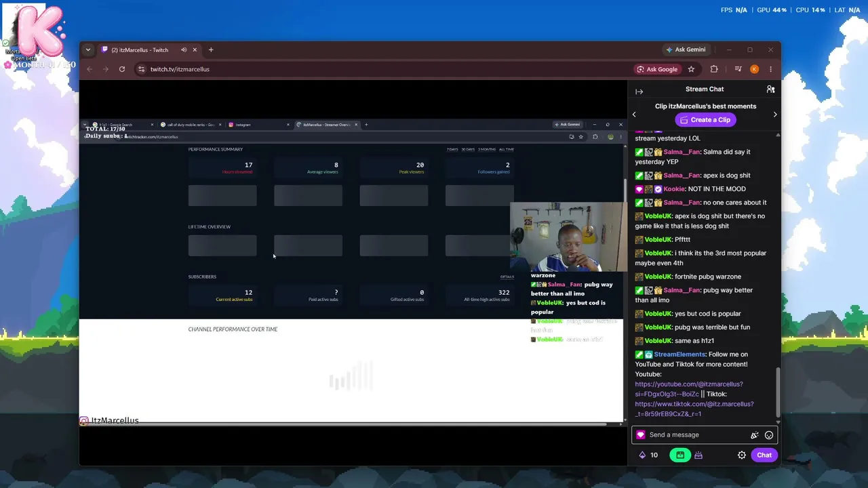Open the pink gift celebration icon
This screenshot has height=488, width=868.
click(x=698, y=455)
